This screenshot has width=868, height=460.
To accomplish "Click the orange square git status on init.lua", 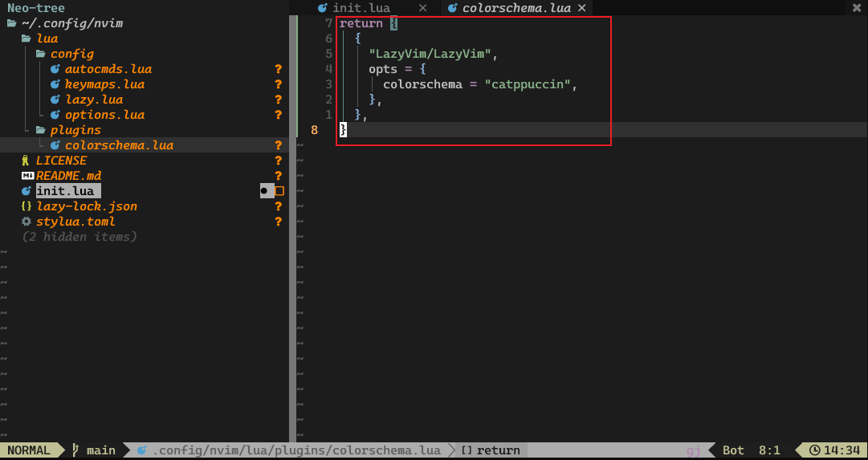I will pos(279,191).
